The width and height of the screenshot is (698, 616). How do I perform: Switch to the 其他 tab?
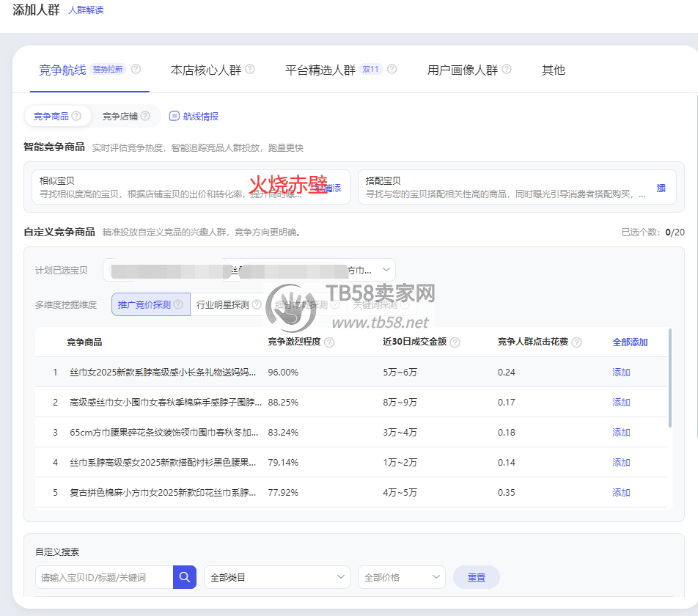coord(553,70)
